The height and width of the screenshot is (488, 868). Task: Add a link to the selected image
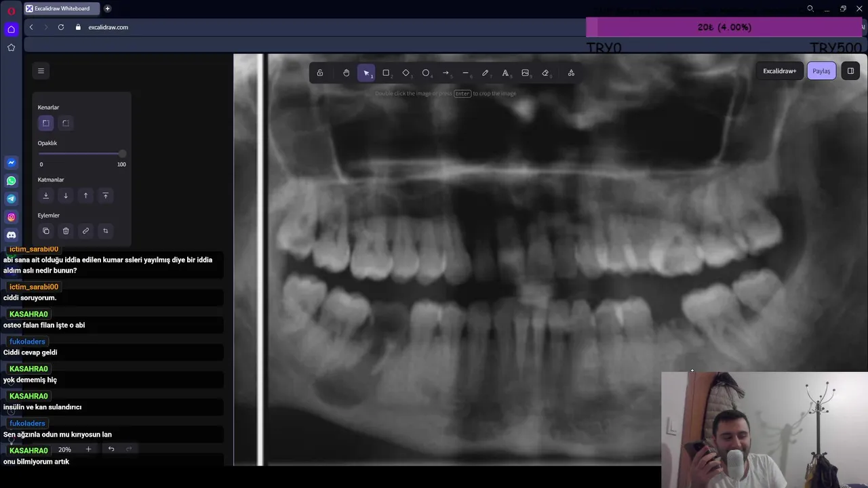pyautogui.click(x=85, y=230)
